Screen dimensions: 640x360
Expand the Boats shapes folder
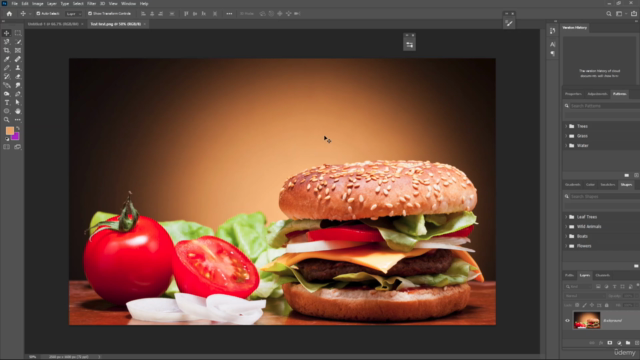[566, 236]
